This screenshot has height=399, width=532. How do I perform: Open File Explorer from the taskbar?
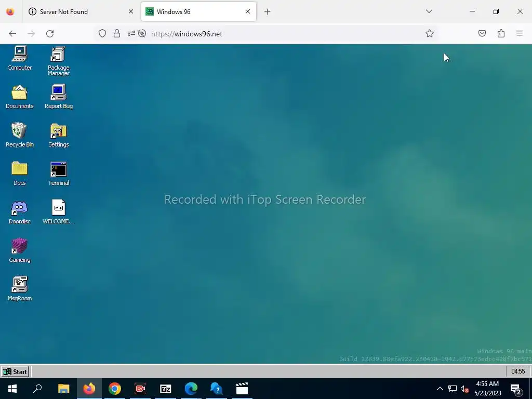pyautogui.click(x=63, y=389)
